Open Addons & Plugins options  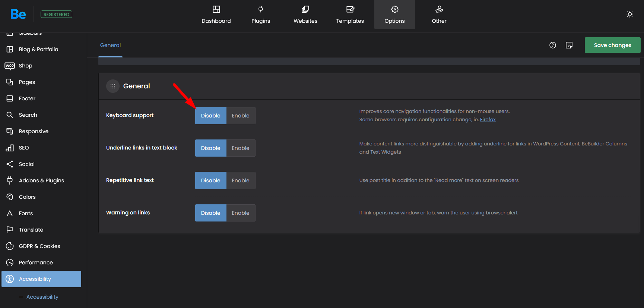coord(41,180)
